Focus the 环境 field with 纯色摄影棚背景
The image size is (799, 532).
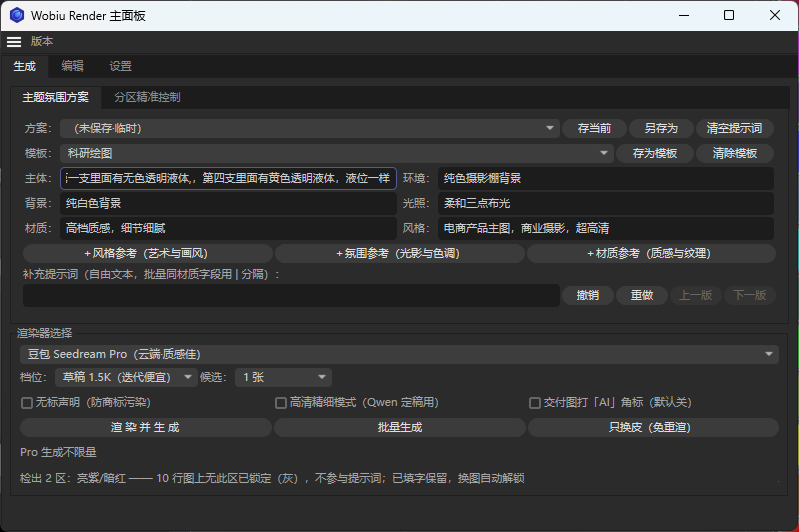tap(606, 178)
